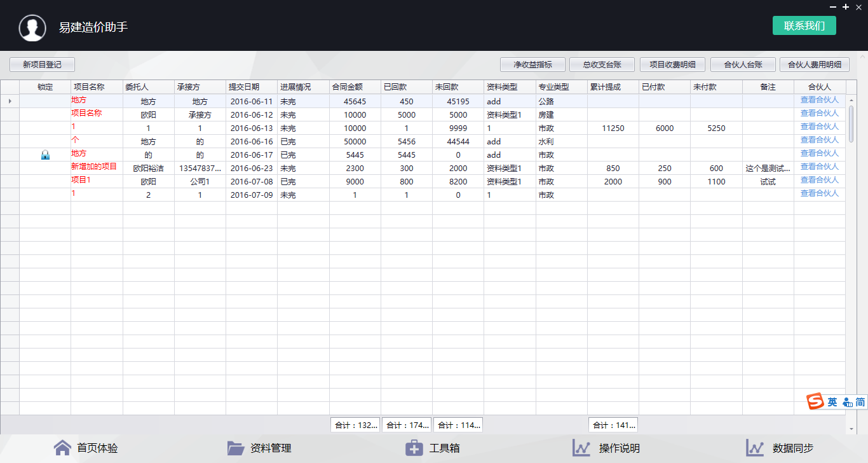Screen dimensions: 868x463
Task: Open the 总收支台账 ledger
Action: [x=602, y=64]
